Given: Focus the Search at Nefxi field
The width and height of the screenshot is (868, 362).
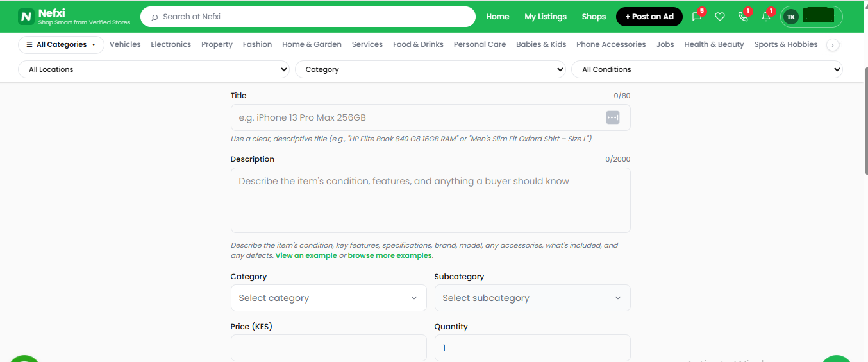Looking at the screenshot, I should (x=308, y=17).
